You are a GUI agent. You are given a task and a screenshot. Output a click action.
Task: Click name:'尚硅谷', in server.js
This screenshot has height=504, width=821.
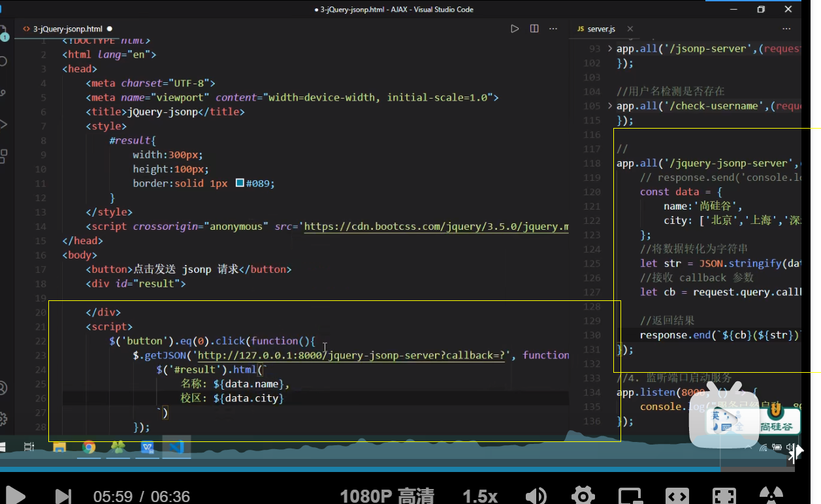click(x=703, y=206)
